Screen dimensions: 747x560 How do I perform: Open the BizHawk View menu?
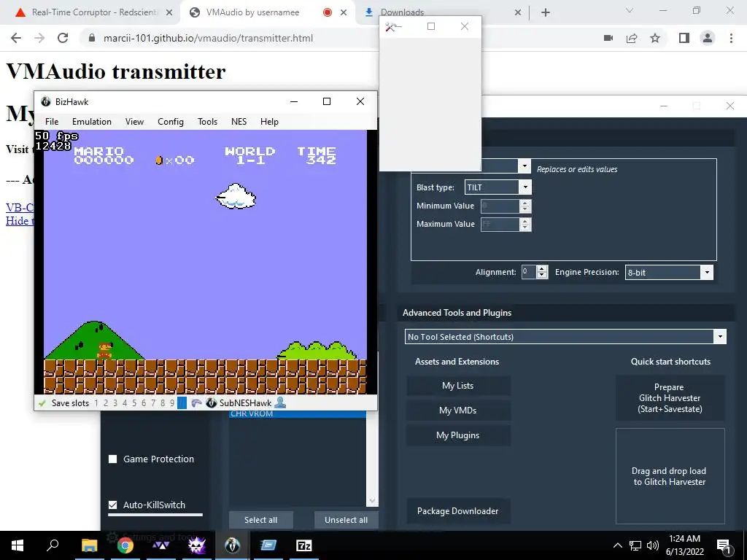[x=134, y=122]
